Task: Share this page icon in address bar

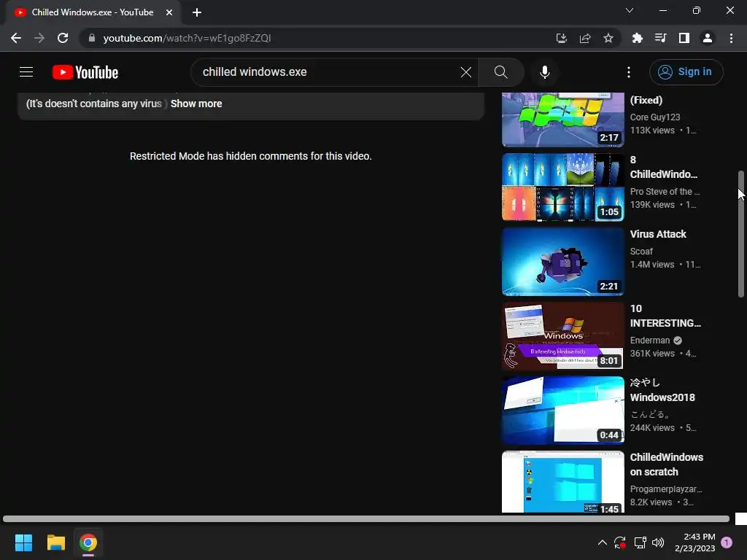Action: point(585,38)
